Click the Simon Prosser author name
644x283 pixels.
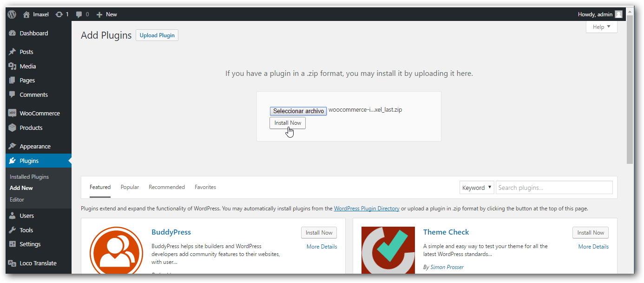click(x=447, y=267)
